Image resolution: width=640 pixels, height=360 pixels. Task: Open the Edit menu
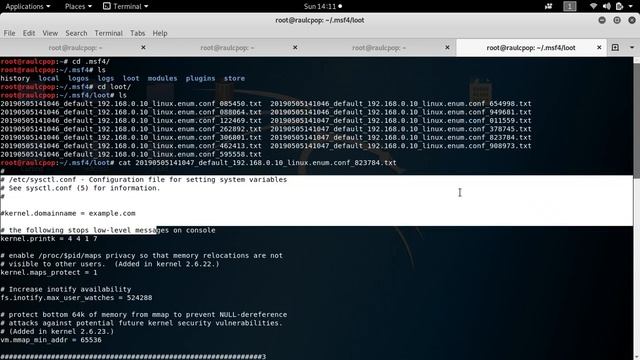point(29,33)
